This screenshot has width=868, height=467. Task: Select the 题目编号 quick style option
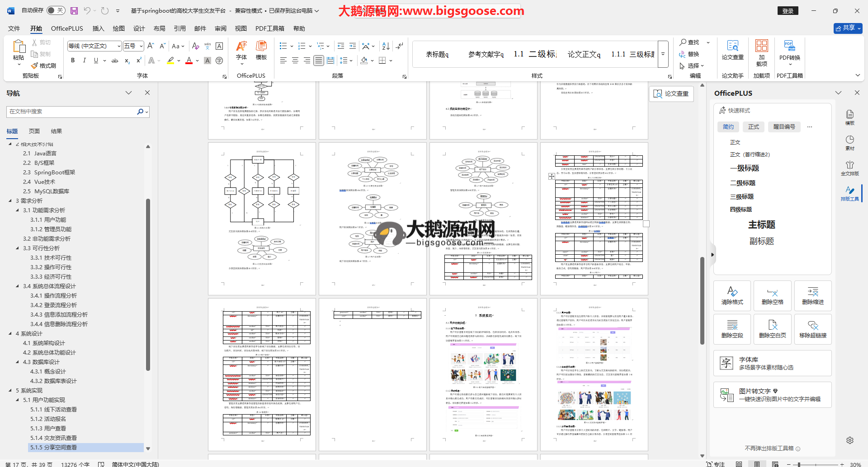tap(784, 127)
